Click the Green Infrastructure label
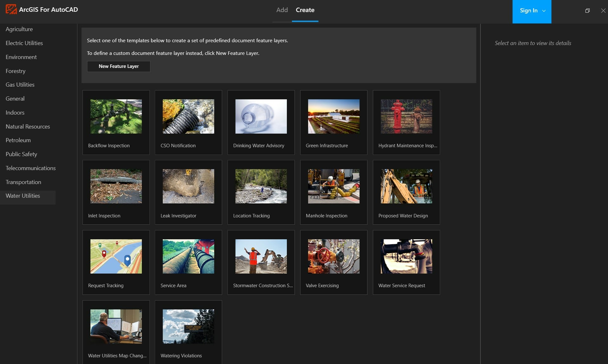608x364 pixels. pos(327,146)
